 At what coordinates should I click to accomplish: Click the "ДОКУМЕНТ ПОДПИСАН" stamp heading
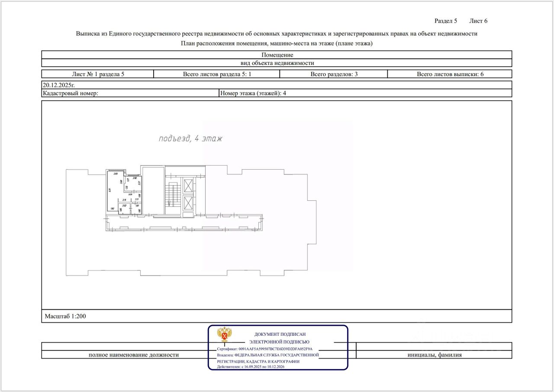click(280, 334)
